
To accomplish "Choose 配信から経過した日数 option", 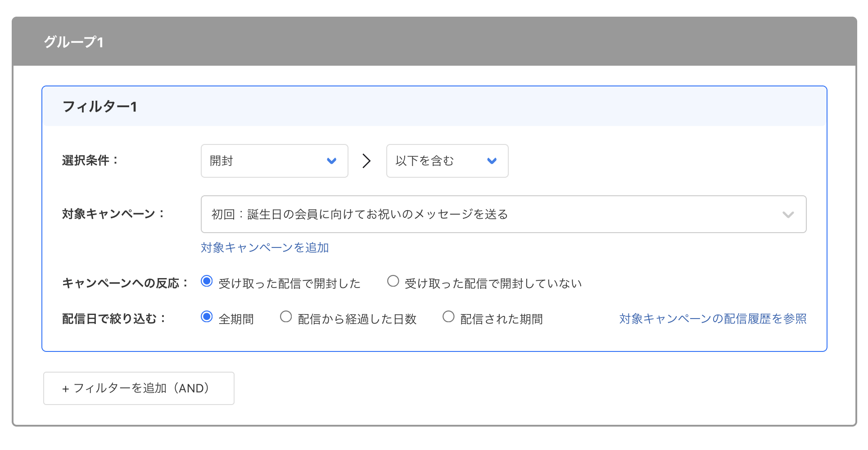I will (286, 316).
